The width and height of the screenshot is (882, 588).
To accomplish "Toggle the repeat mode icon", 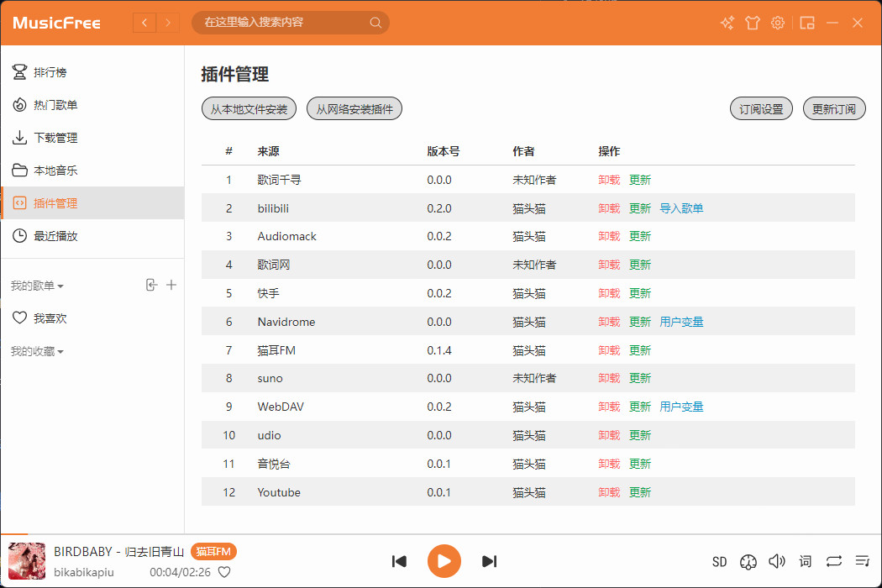I will 833,561.
